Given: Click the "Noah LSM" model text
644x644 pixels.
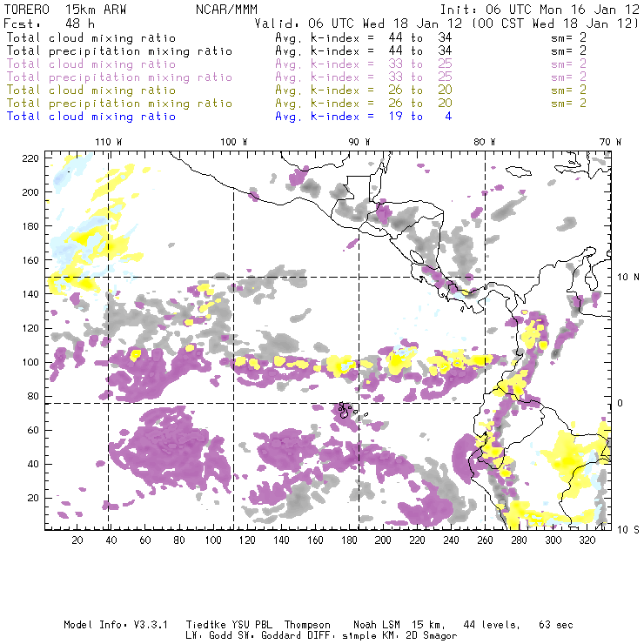Looking at the screenshot, I should coord(377,625).
